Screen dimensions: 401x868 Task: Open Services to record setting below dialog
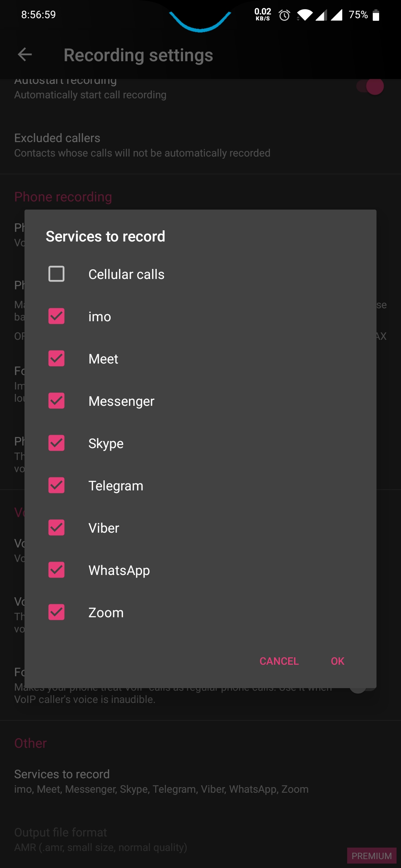click(x=200, y=781)
